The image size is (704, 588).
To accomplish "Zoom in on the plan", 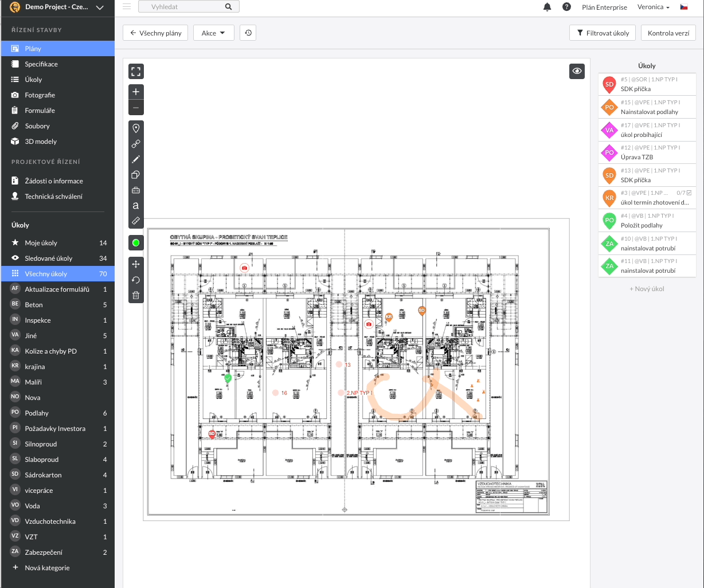I will [x=136, y=92].
